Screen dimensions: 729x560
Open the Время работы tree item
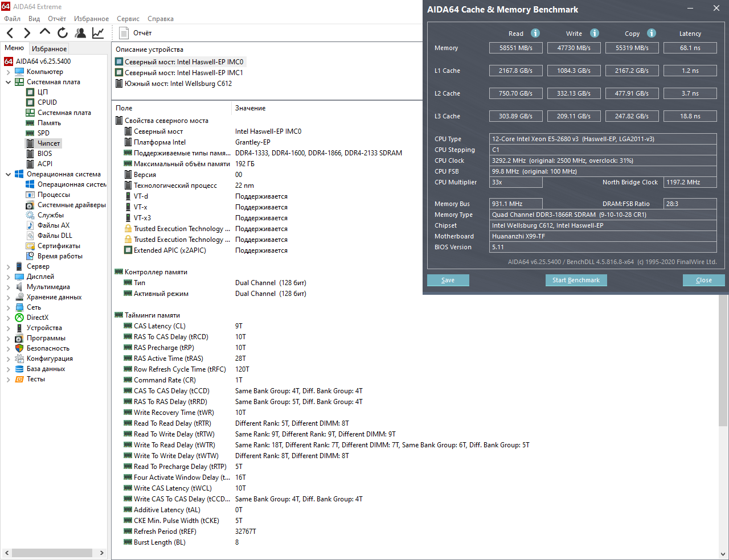click(x=60, y=256)
